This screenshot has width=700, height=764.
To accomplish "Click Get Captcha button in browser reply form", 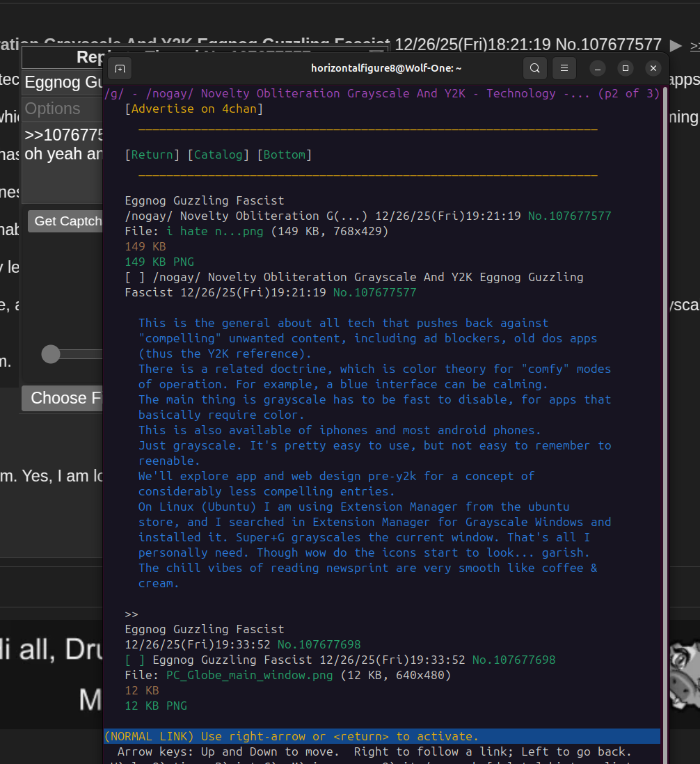I will (65, 221).
